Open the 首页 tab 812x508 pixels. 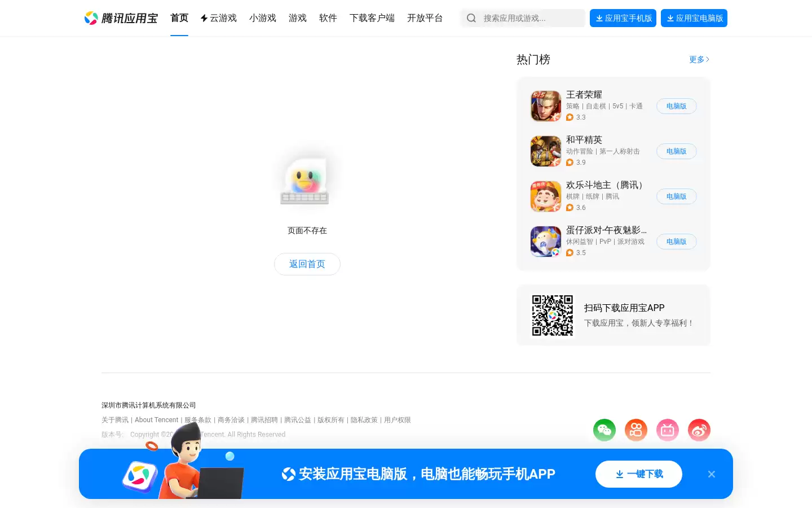point(179,18)
